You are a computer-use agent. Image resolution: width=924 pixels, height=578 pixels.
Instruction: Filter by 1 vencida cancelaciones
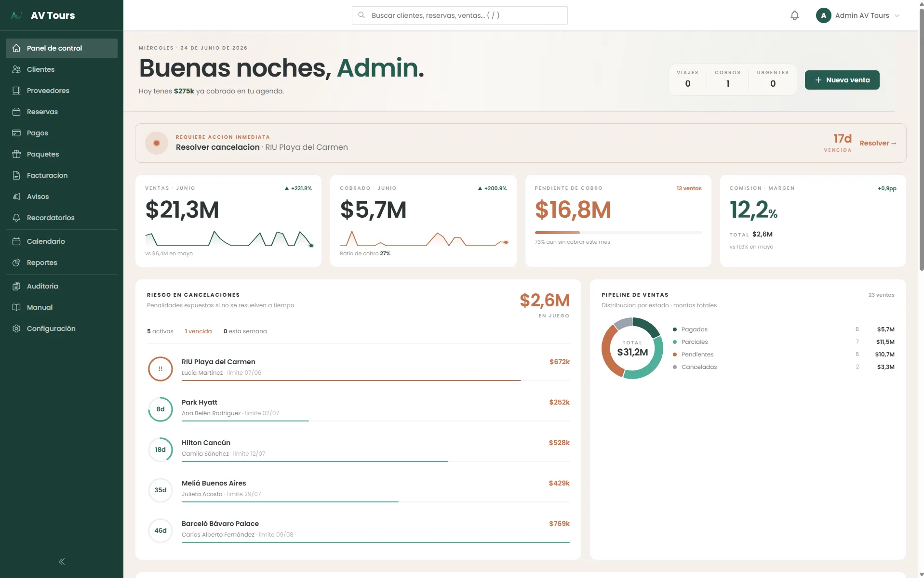pos(198,331)
